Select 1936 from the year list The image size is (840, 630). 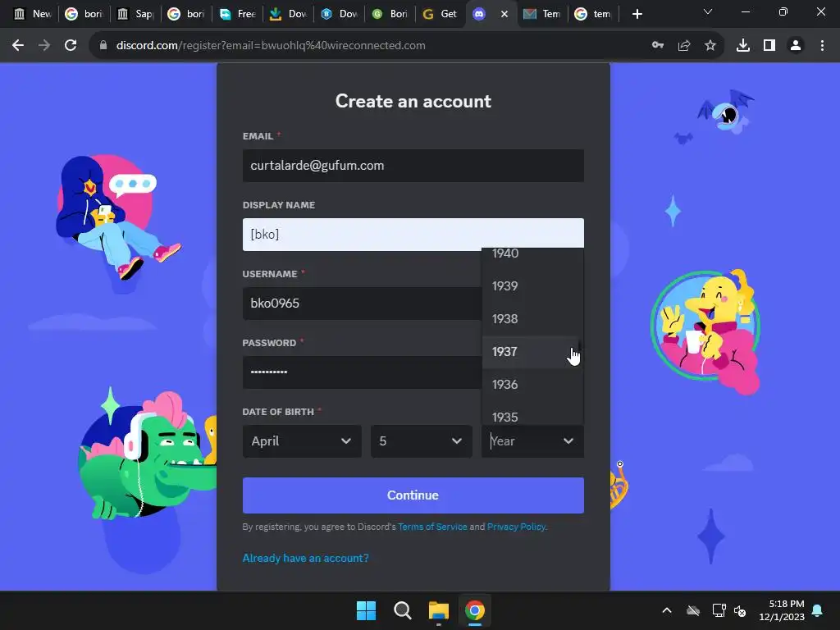(532, 385)
